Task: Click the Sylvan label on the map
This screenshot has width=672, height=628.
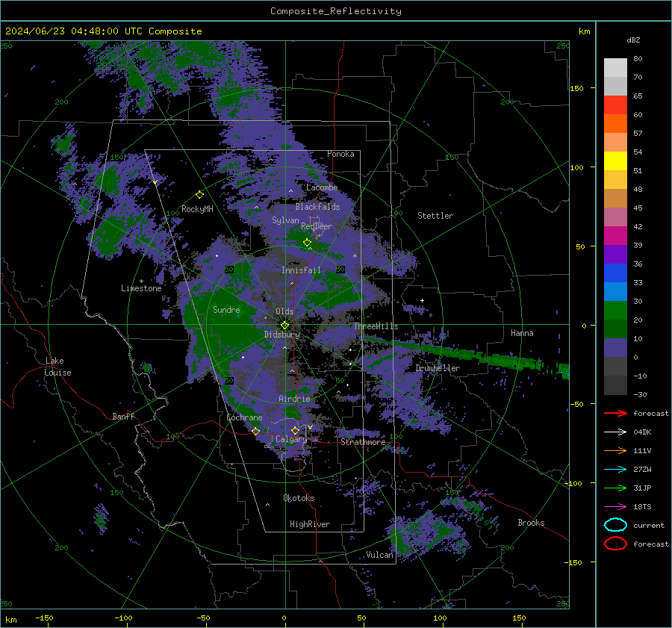Action: tap(285, 220)
